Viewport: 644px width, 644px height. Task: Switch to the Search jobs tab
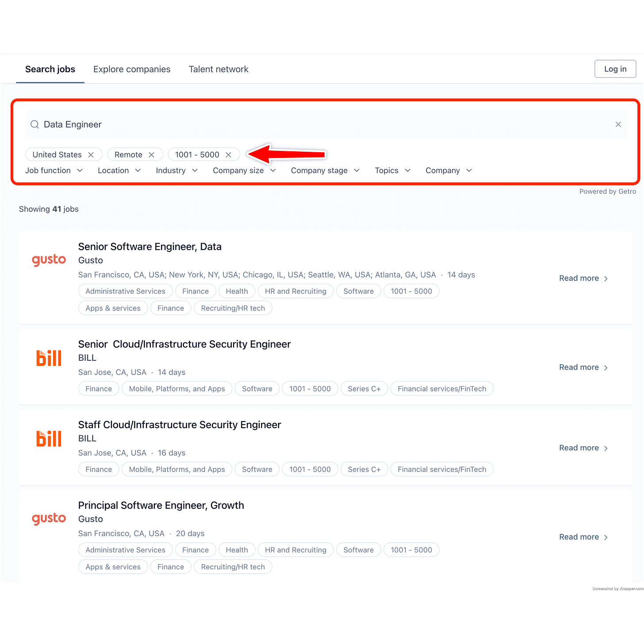coord(50,69)
